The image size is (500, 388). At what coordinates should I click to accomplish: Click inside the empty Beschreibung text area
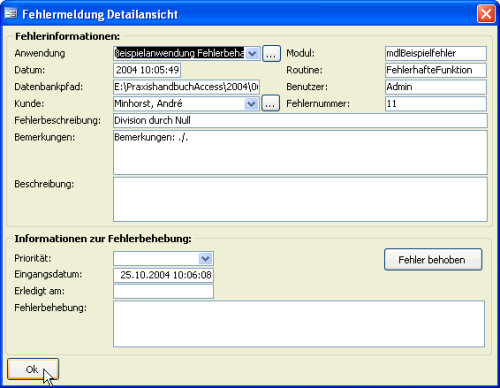point(300,199)
